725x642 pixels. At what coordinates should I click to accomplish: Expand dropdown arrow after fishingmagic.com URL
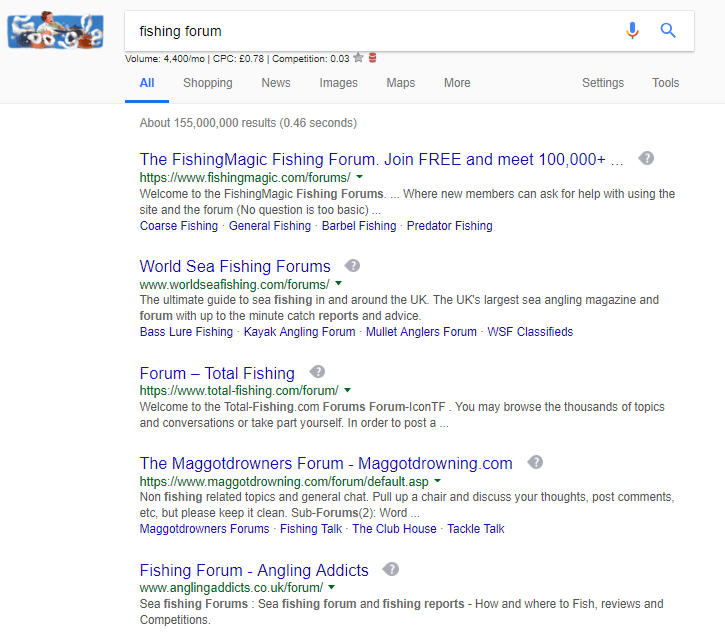coord(360,177)
